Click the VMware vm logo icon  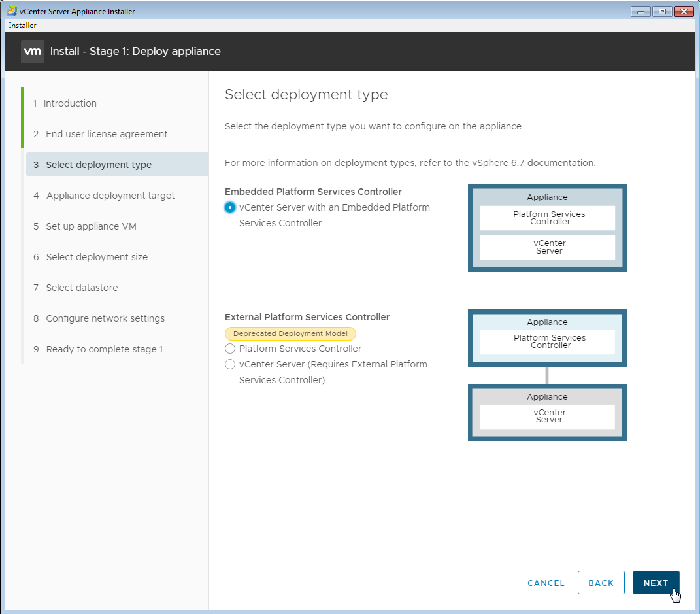click(33, 51)
